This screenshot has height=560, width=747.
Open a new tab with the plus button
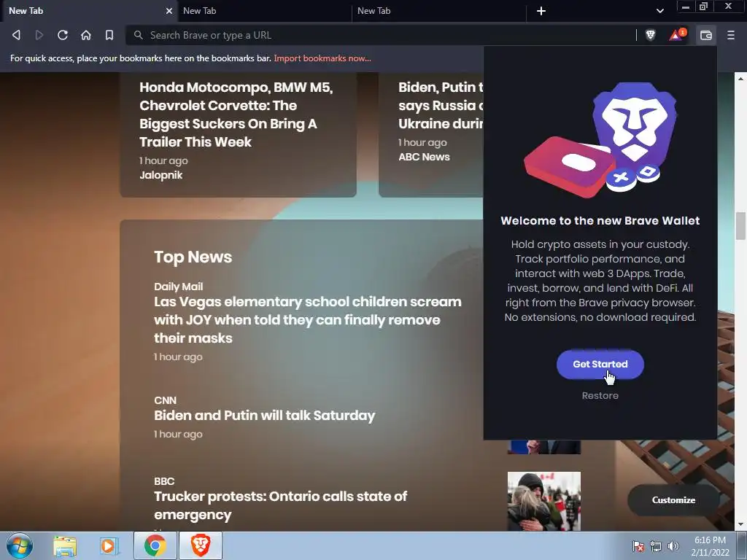tap(541, 11)
